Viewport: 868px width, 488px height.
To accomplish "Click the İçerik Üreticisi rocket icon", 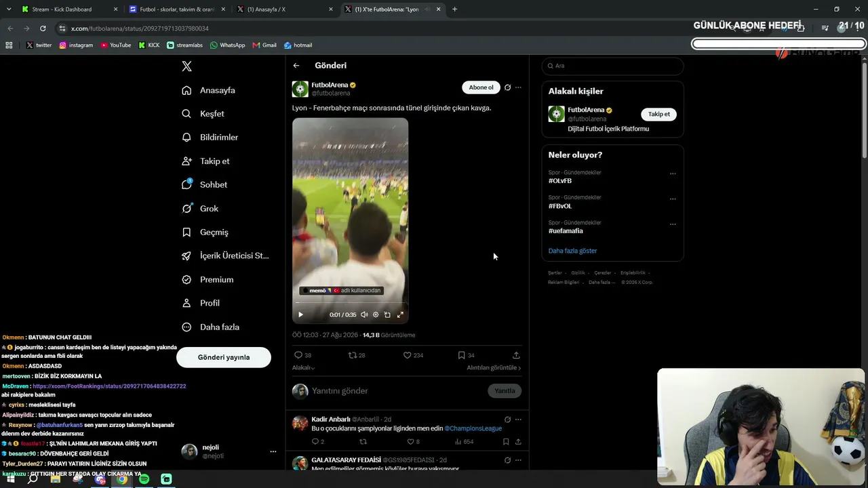I will pos(186,256).
